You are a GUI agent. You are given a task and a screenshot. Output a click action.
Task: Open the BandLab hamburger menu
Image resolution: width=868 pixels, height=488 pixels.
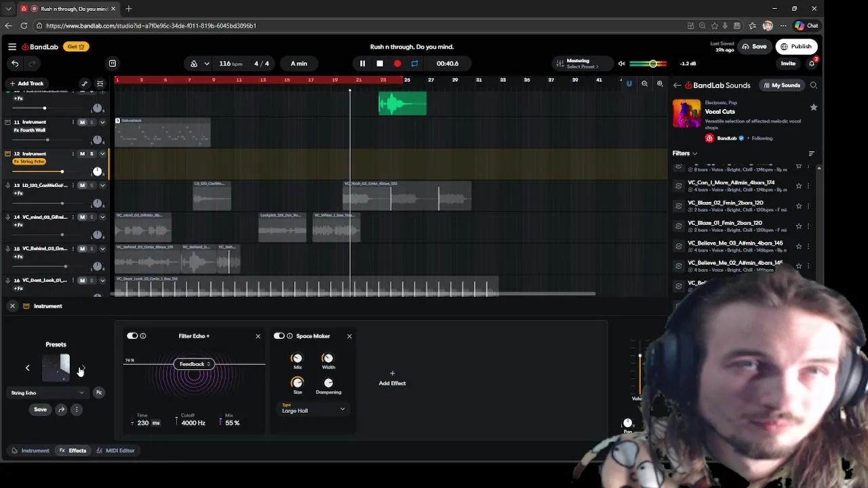point(12,47)
